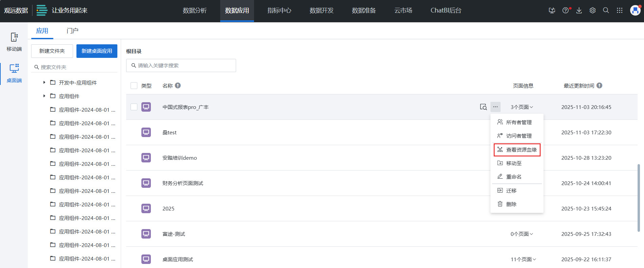This screenshot has height=268, width=644.
Task: Expand the 应用组件 folder tree arrow
Action: point(44,96)
